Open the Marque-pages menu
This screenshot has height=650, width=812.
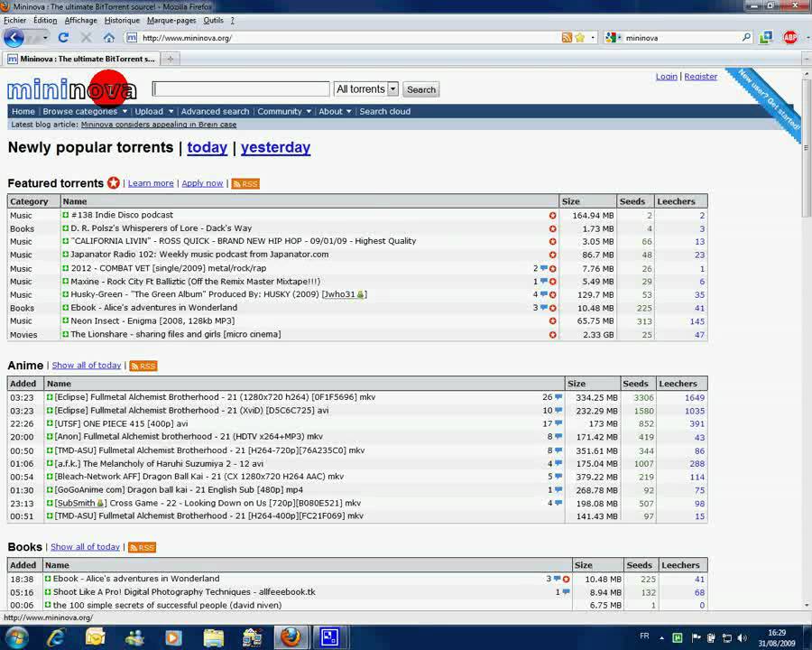pyautogui.click(x=171, y=20)
